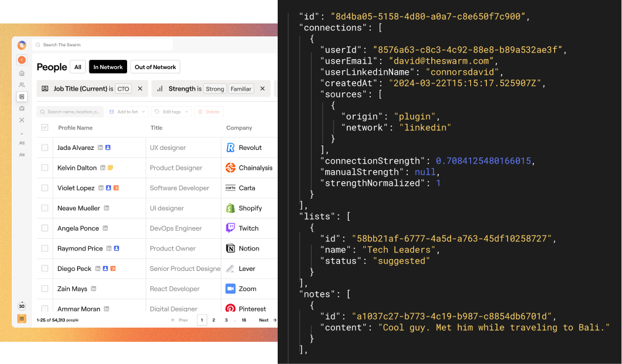
Task: Check the box for Violet Lopez
Action: tap(45, 188)
